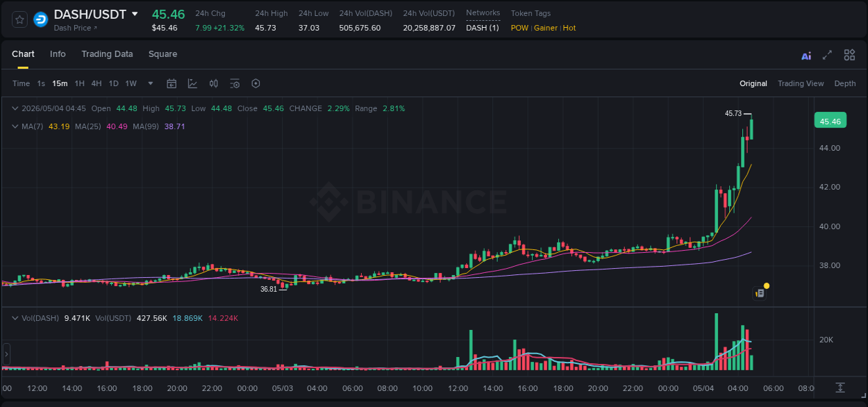This screenshot has height=407, width=868.
Task: Click the DASH (1) networks label
Action: (x=483, y=28)
